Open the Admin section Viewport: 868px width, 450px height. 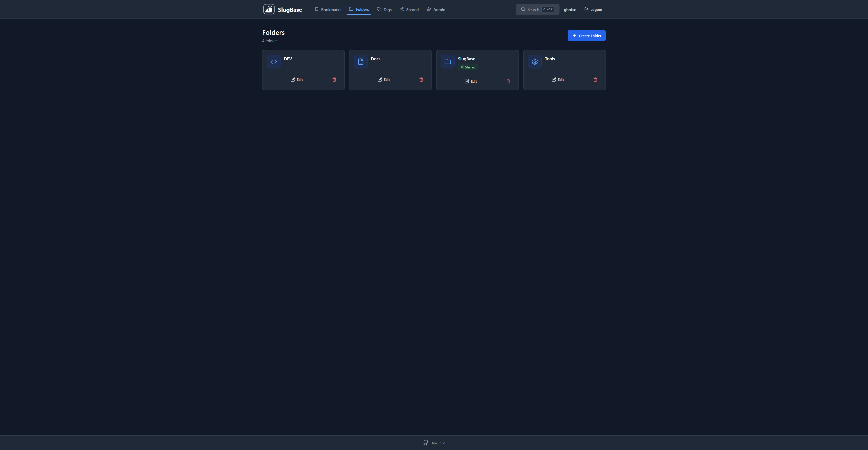tap(435, 9)
